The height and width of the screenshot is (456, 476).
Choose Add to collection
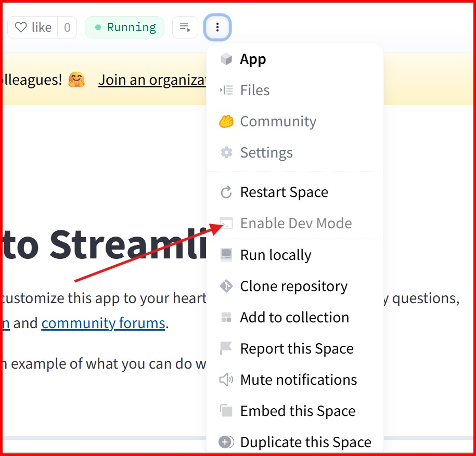[x=295, y=317]
